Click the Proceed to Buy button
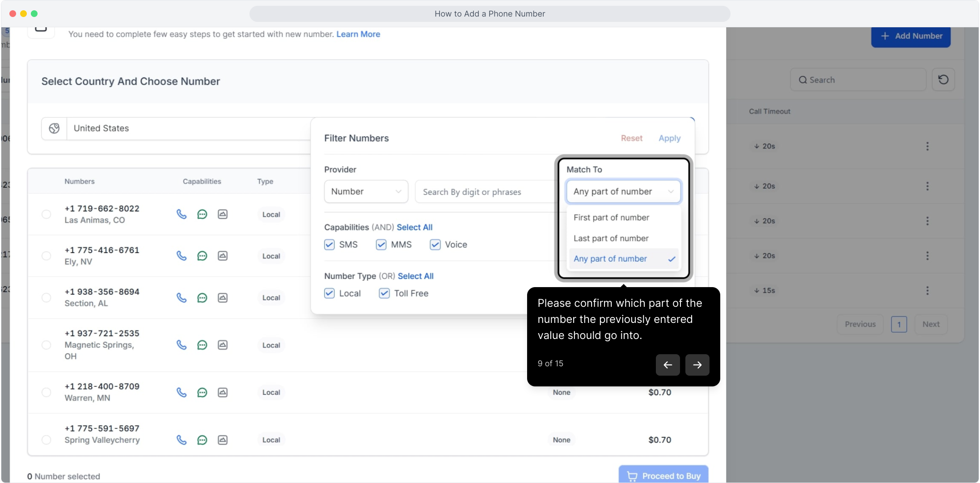 (x=663, y=475)
